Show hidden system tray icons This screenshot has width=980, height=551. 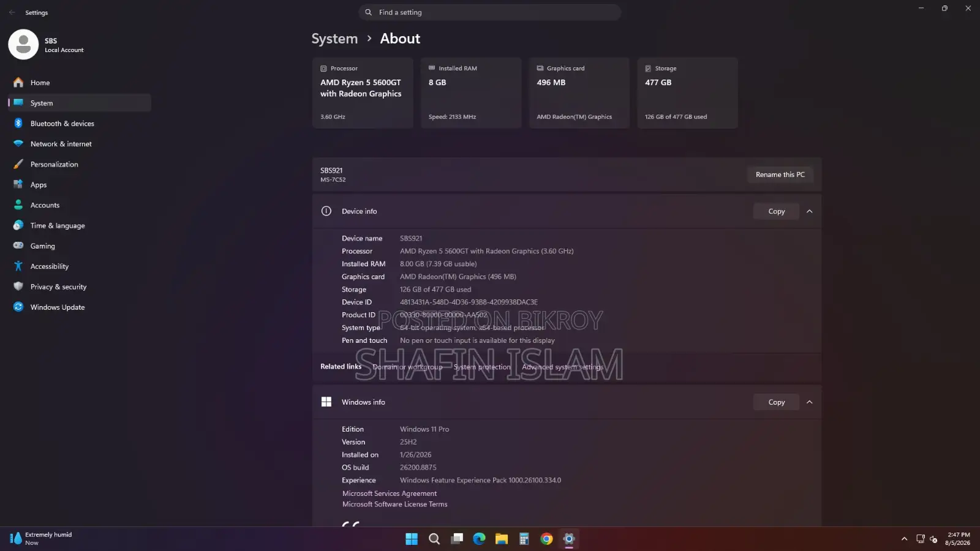904,539
